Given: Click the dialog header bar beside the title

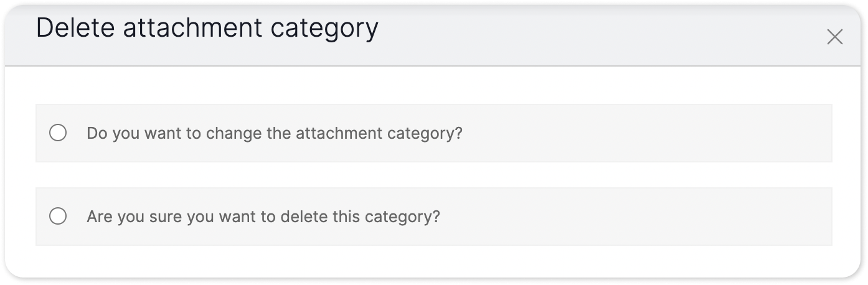Looking at the screenshot, I should (x=592, y=34).
